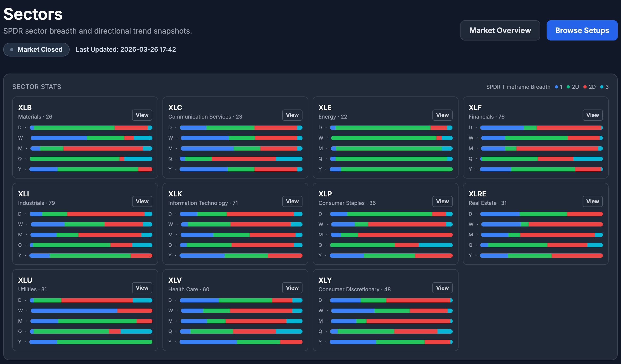Screen dimensions: 621x364
Task: Switch to the Market Overview tab
Action: [500, 30]
